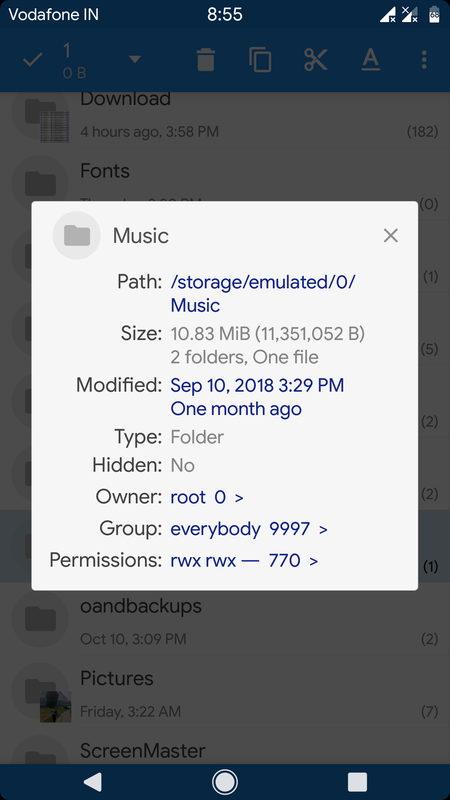Screen dimensions: 450x800
Task: Tap the Sep 10, 2018 3:29 PM modified date
Action: pyautogui.click(x=257, y=385)
